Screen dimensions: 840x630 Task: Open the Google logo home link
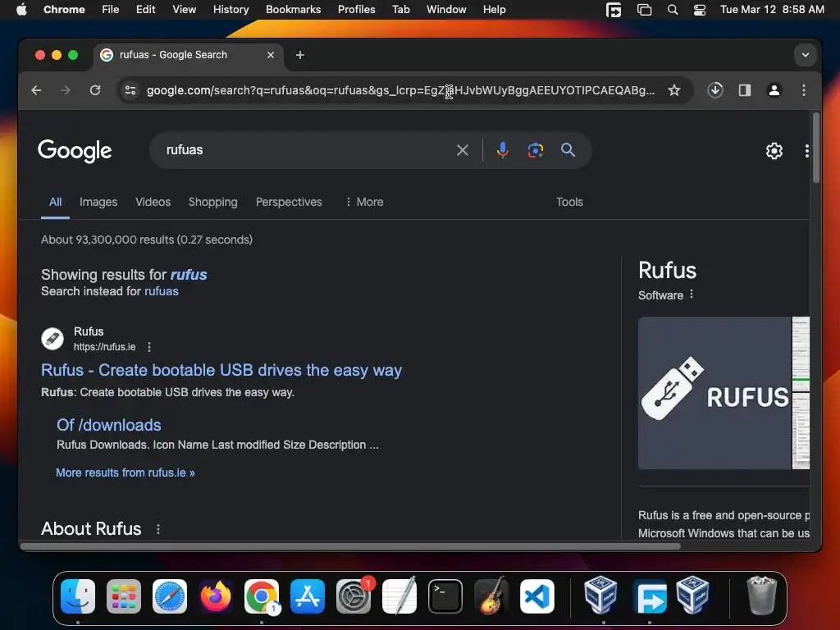point(75,151)
